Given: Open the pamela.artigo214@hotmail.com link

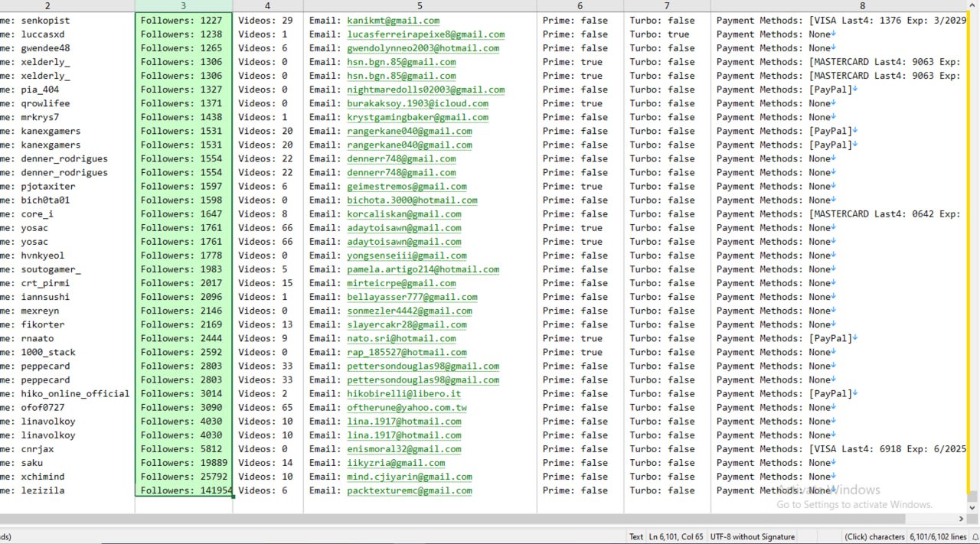Looking at the screenshot, I should [x=423, y=269].
